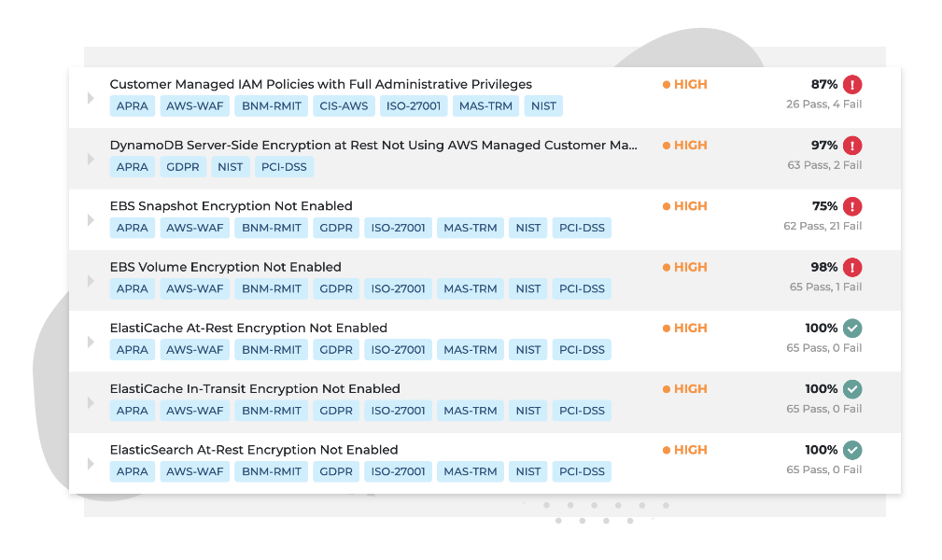
Task: Click '62 Pass, 21 Fail' result text
Action: click(822, 226)
